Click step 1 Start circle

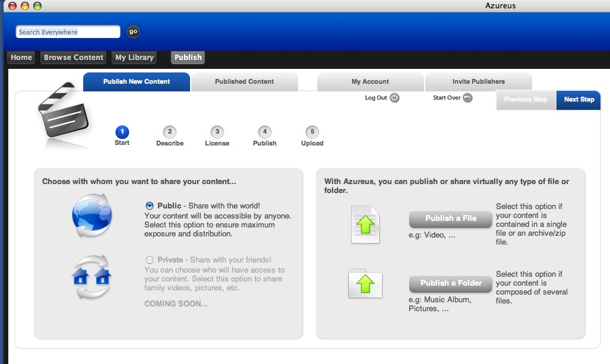coord(122,132)
